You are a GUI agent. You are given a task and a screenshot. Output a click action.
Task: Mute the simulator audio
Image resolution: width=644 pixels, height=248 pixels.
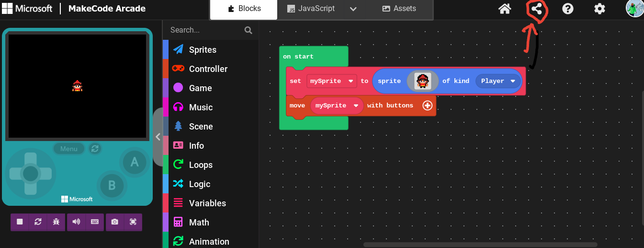point(76,222)
